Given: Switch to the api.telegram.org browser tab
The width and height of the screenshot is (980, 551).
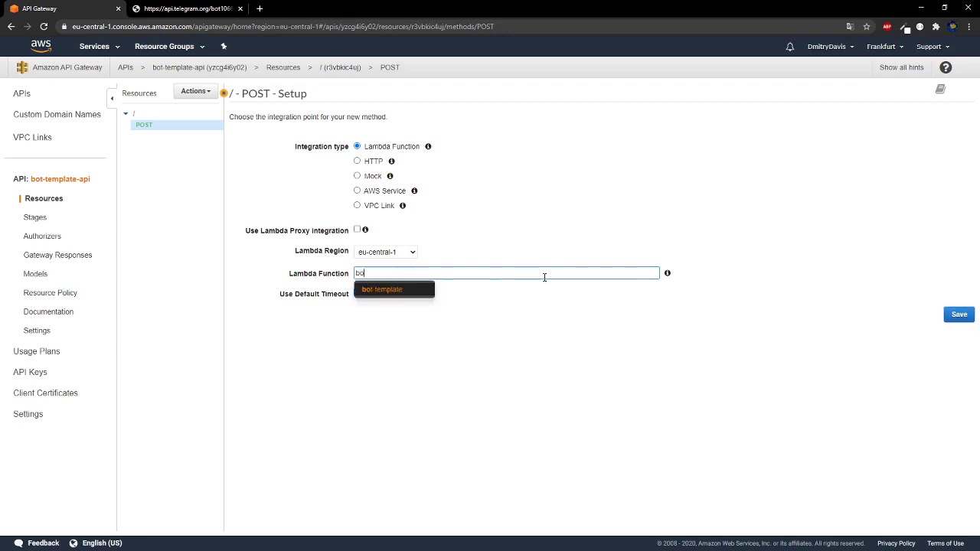Looking at the screenshot, I should 188,8.
